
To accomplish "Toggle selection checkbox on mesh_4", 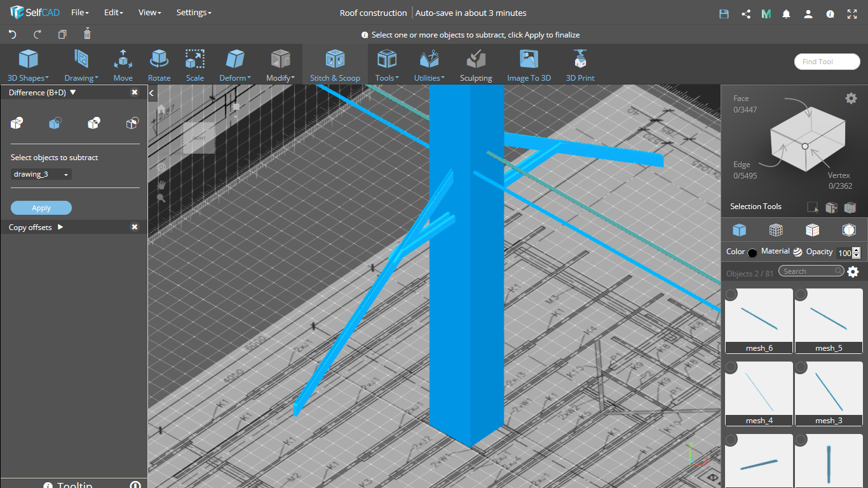I will (x=731, y=367).
